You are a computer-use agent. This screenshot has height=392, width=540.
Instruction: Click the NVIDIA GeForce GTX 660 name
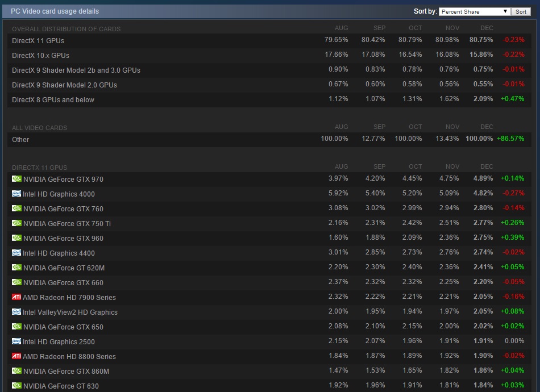tap(63, 283)
